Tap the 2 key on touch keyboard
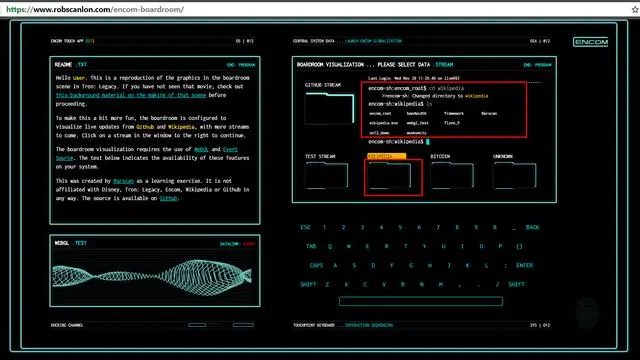The image size is (640, 360). 343,227
